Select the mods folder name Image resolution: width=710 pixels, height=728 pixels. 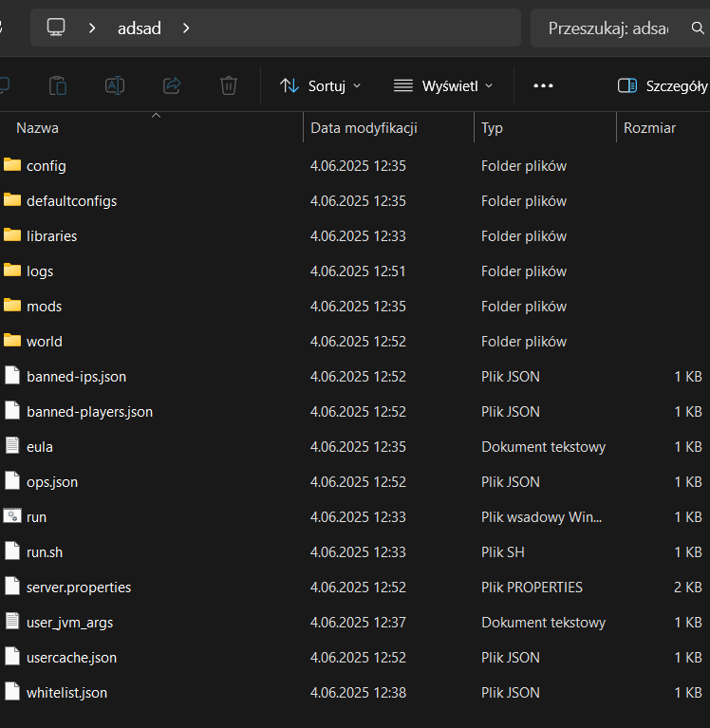(44, 307)
